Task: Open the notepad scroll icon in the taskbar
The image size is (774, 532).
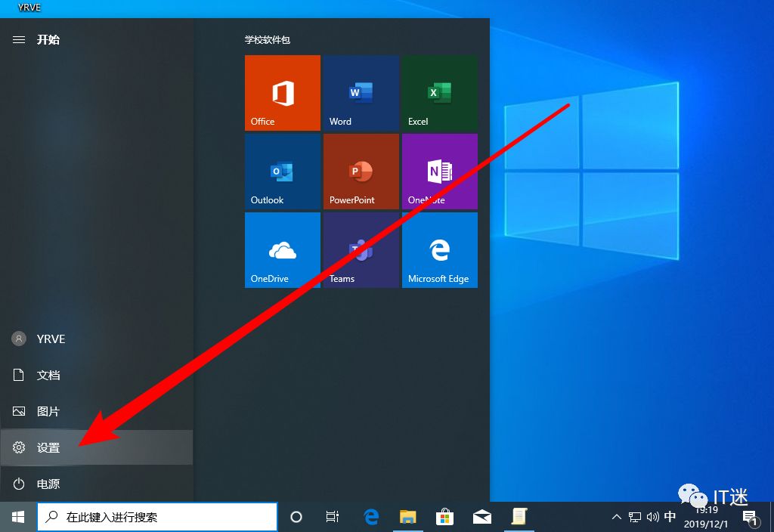Action: coord(519,517)
